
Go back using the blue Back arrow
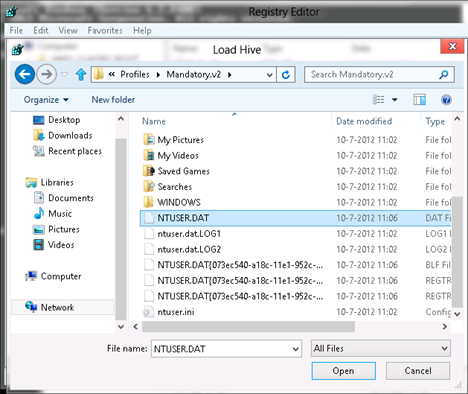tap(25, 74)
